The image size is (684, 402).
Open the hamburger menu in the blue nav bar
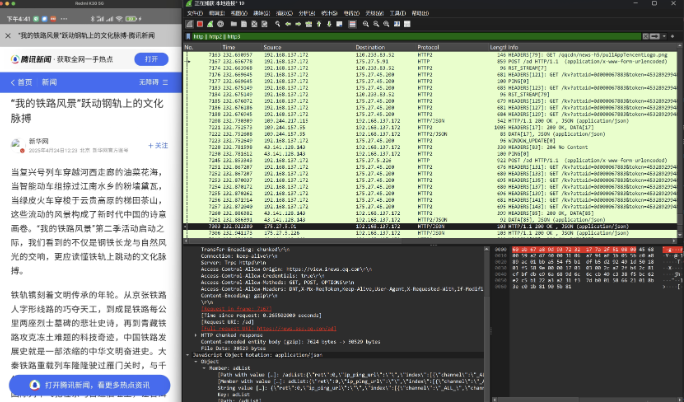165,82
